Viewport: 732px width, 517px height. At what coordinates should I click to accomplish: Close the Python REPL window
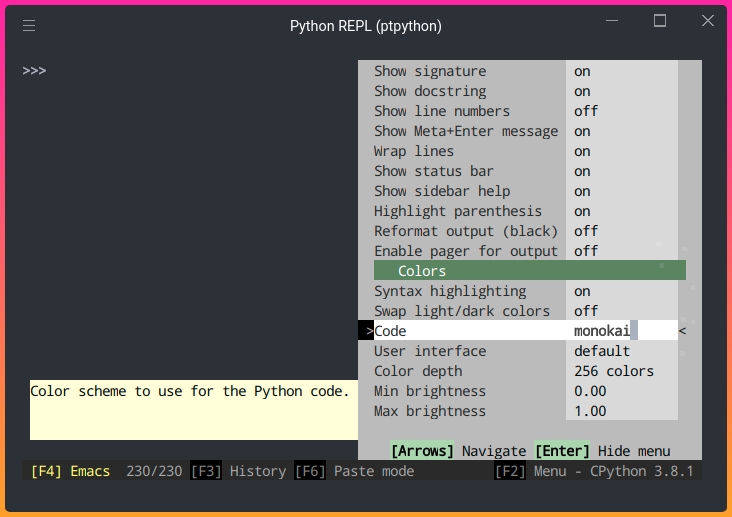707,21
